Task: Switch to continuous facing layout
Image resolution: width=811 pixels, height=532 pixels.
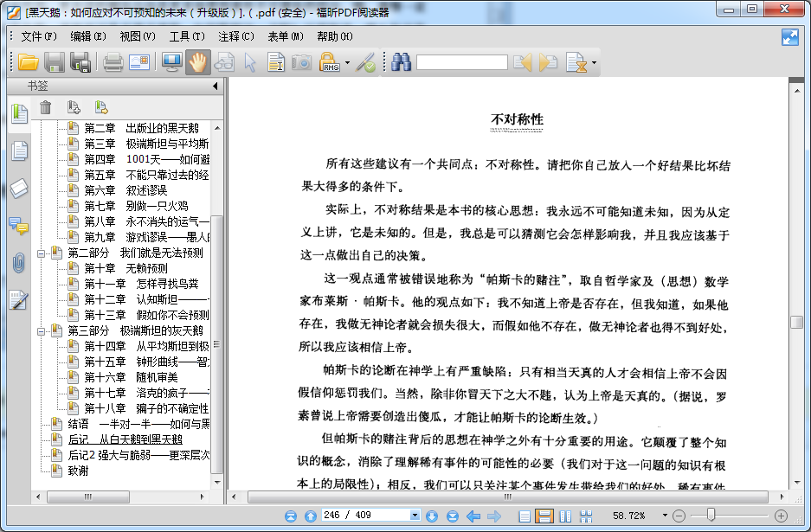Action: point(586,516)
